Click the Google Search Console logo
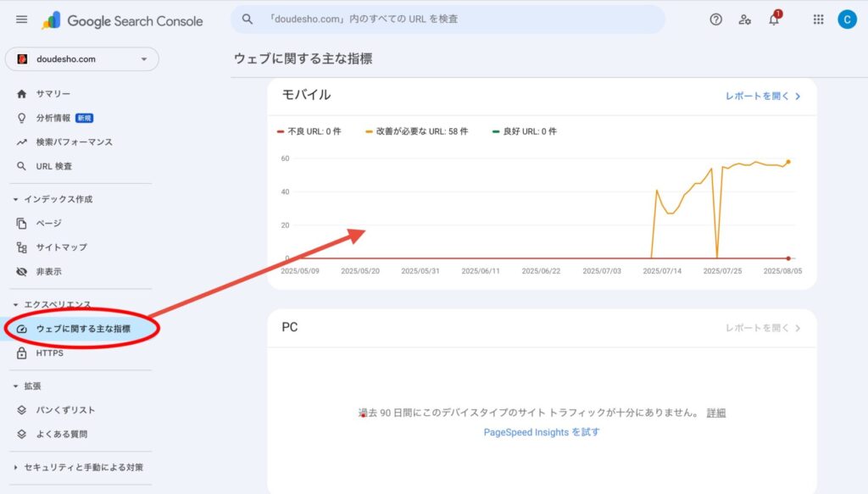 tap(123, 20)
